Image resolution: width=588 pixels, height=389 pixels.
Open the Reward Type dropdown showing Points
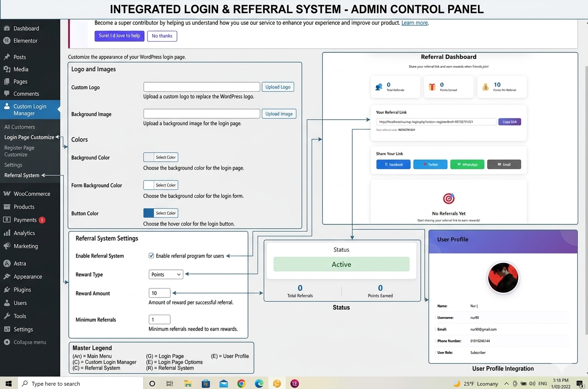pyautogui.click(x=166, y=274)
